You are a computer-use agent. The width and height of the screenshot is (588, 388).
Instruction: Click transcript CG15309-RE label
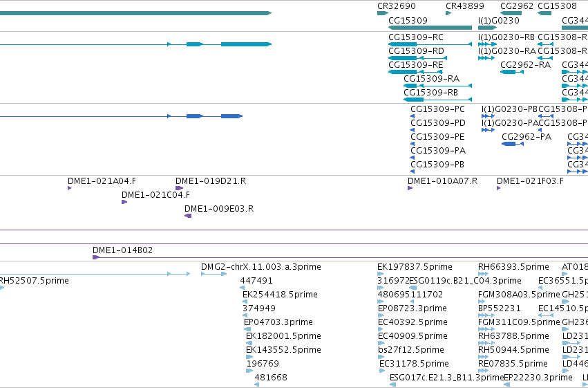[416, 65]
